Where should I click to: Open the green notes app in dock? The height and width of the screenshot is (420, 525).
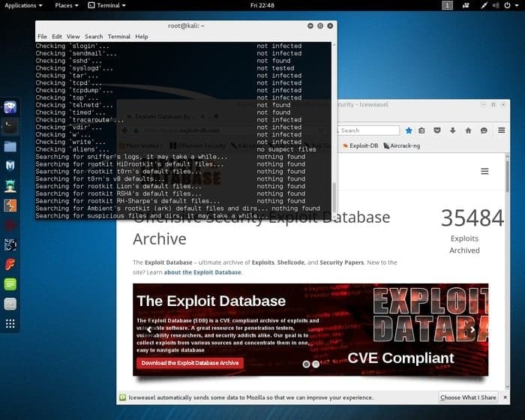[10, 284]
